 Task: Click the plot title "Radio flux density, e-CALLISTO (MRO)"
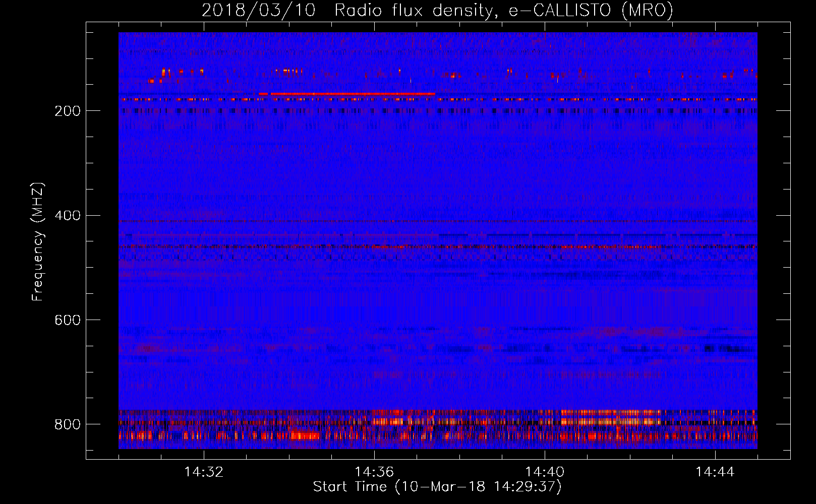504,10
